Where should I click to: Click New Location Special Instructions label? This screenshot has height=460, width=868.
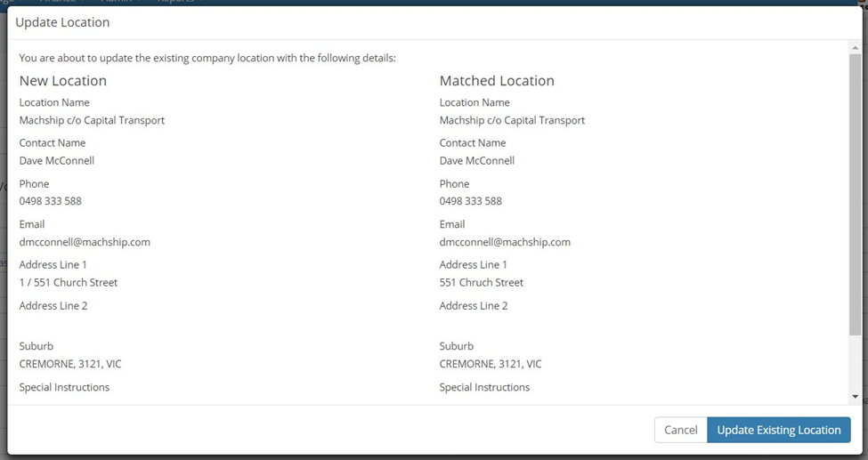[x=64, y=387]
